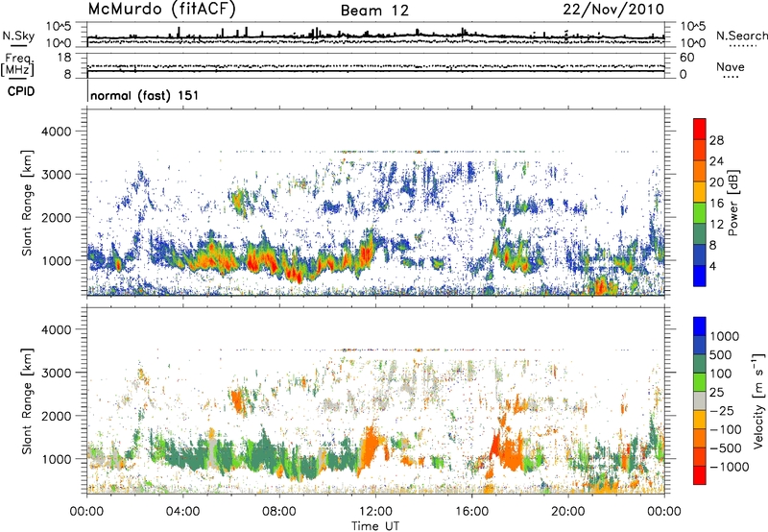Select the CPID row label
This screenshot has height=532, width=768.
pyautogui.click(x=21, y=91)
